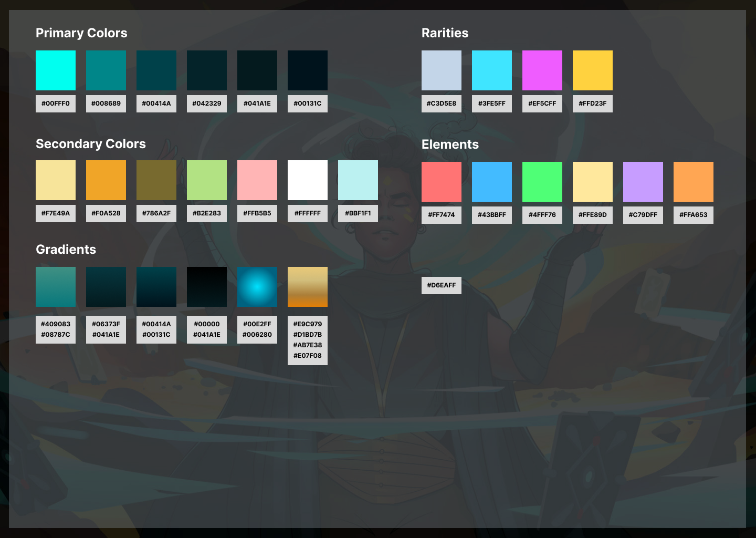Select the lavender #C79DFF element swatch

(x=643, y=182)
